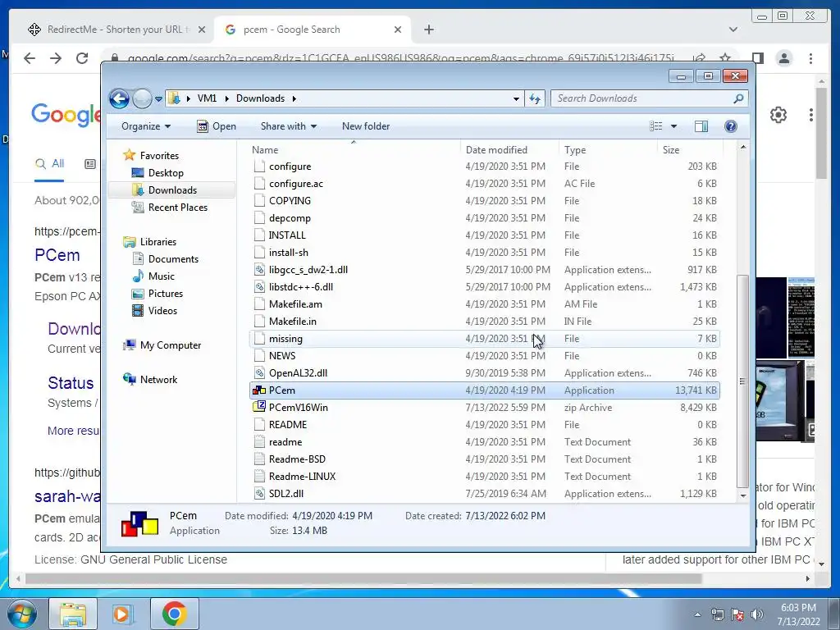The height and width of the screenshot is (630, 840).
Task: Open Windows Media Player from taskbar
Action: pyautogui.click(x=123, y=614)
